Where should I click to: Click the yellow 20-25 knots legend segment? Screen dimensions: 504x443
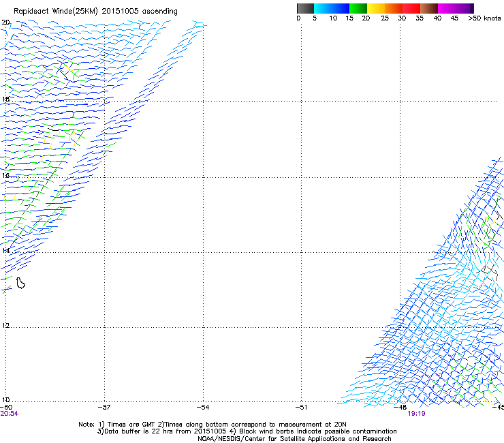376,8
